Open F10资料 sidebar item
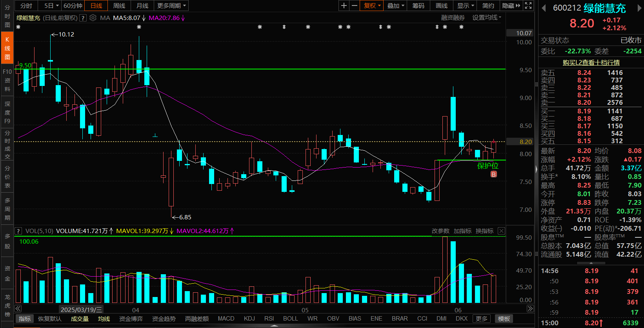Image resolution: width=644 pixels, height=328 pixels. [7, 80]
